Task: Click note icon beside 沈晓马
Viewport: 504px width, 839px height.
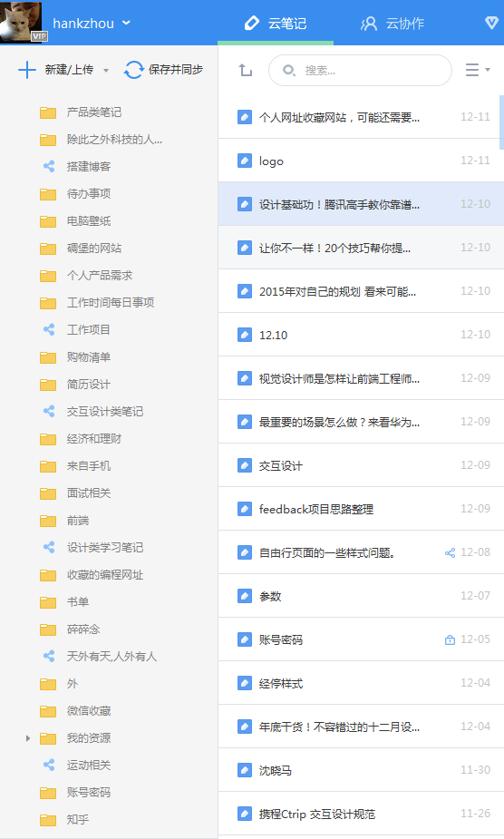Action: (x=245, y=770)
